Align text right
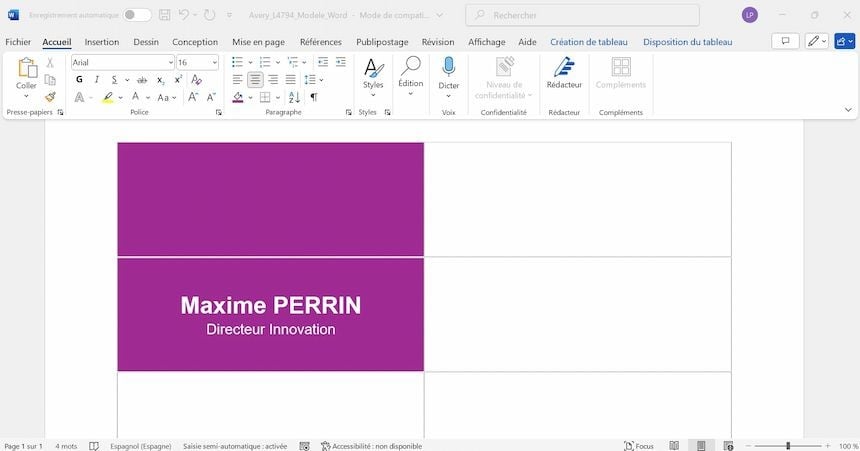Viewport: 860px width, 451px height. [273, 80]
